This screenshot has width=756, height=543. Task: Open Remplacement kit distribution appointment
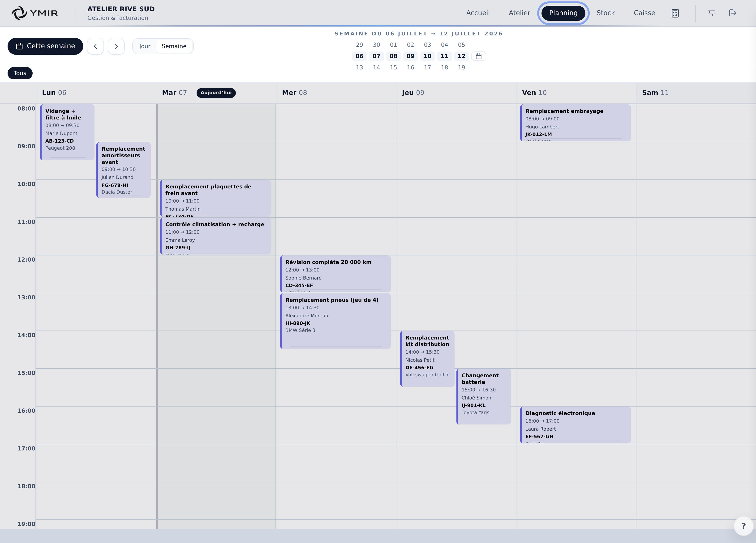[x=427, y=359]
